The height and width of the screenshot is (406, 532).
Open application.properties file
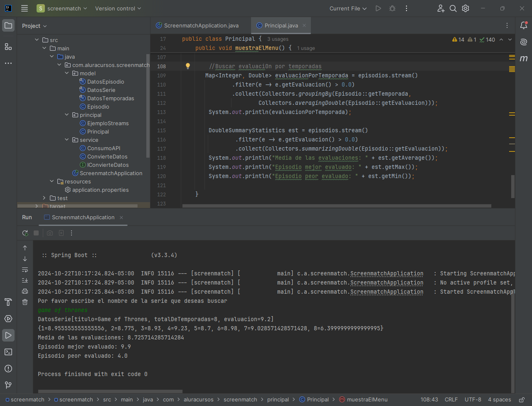(100, 190)
